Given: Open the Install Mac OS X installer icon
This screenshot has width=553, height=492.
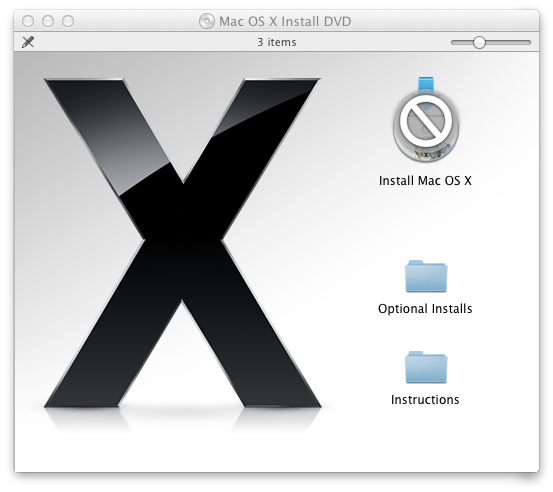Looking at the screenshot, I should 426,120.
